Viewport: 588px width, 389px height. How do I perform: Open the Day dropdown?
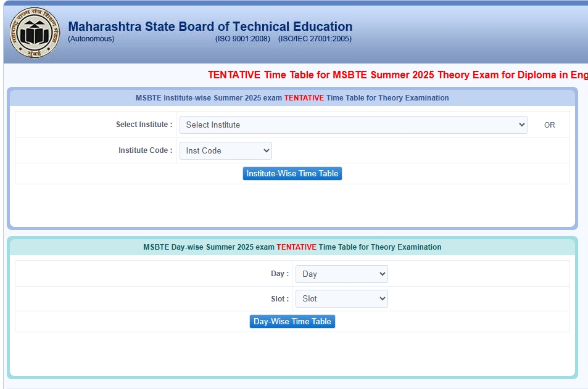341,274
